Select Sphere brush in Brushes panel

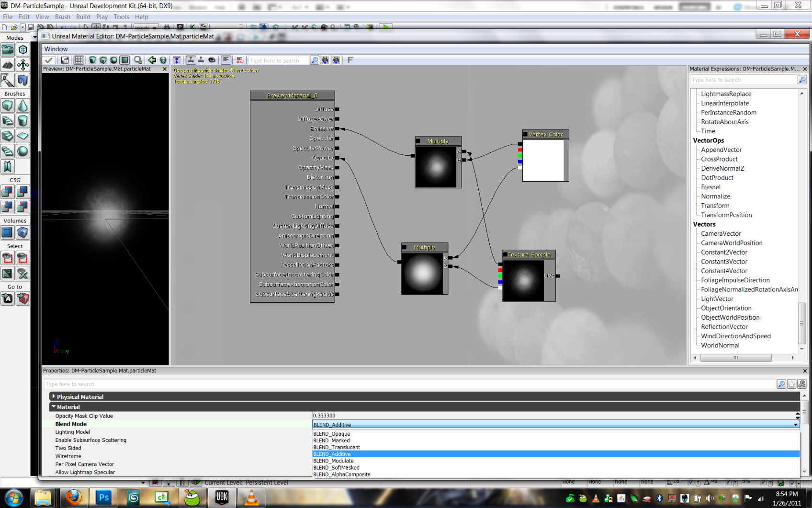point(23,151)
